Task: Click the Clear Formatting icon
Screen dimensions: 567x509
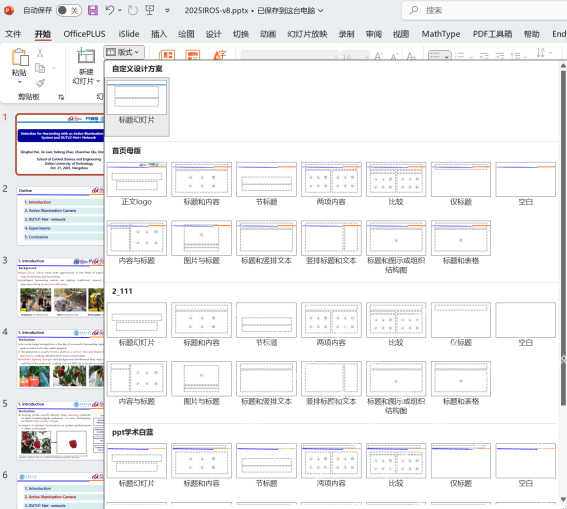Action: [x=411, y=56]
